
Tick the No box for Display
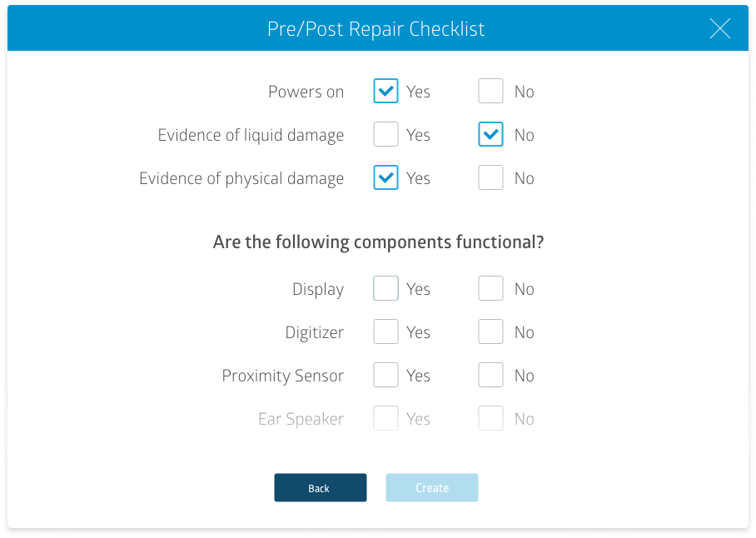(x=490, y=289)
